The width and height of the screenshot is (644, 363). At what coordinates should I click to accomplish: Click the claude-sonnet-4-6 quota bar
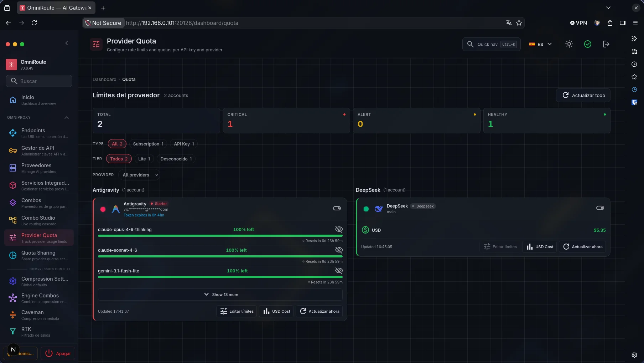220,256
